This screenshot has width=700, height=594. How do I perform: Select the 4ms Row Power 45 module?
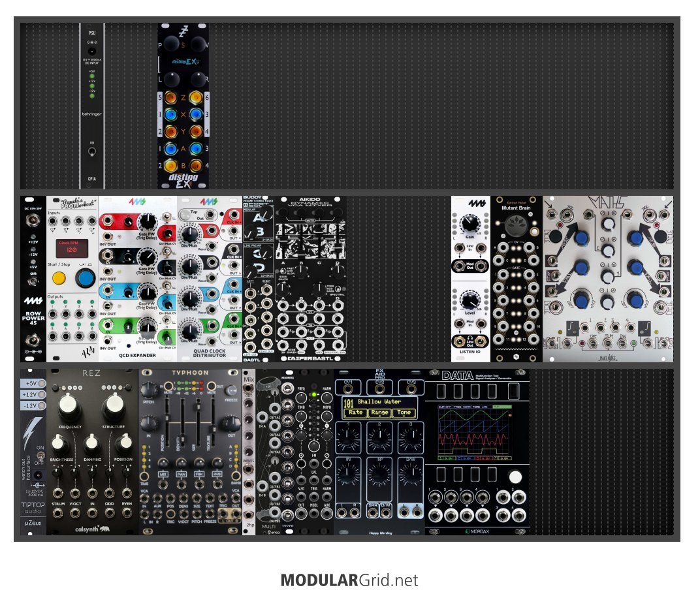(x=33, y=279)
